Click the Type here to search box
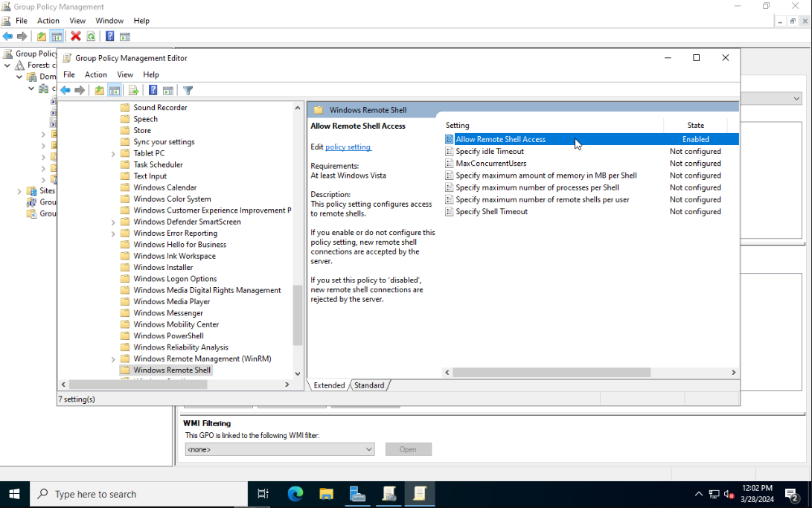The width and height of the screenshot is (812, 508). [138, 494]
